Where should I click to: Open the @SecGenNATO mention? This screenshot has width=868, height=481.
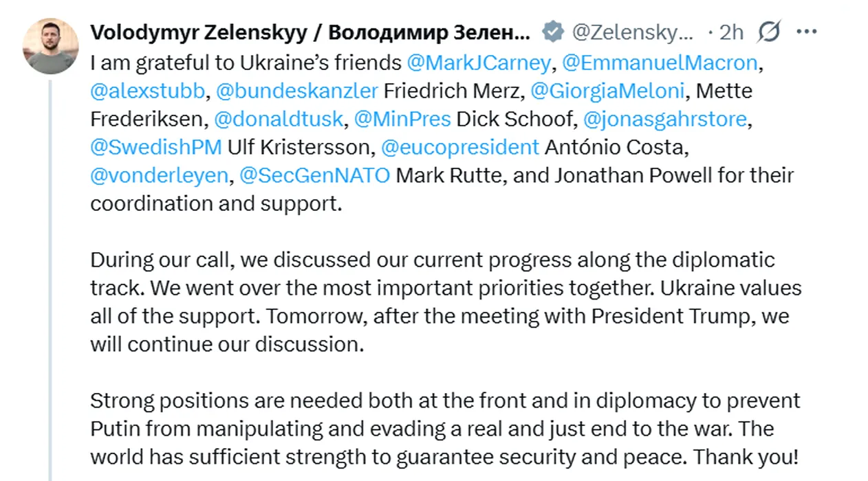pyautogui.click(x=314, y=175)
